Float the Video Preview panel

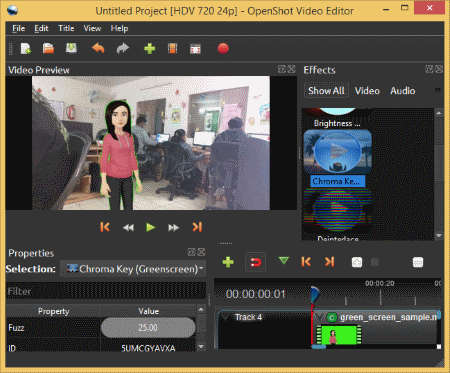point(282,69)
